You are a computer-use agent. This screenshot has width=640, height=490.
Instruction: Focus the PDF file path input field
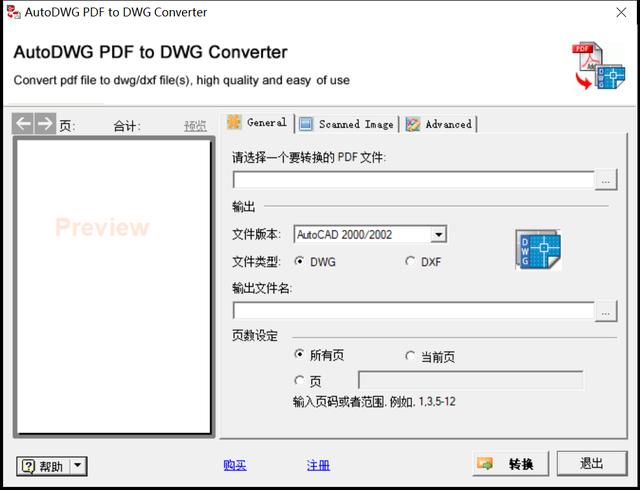pyautogui.click(x=413, y=180)
